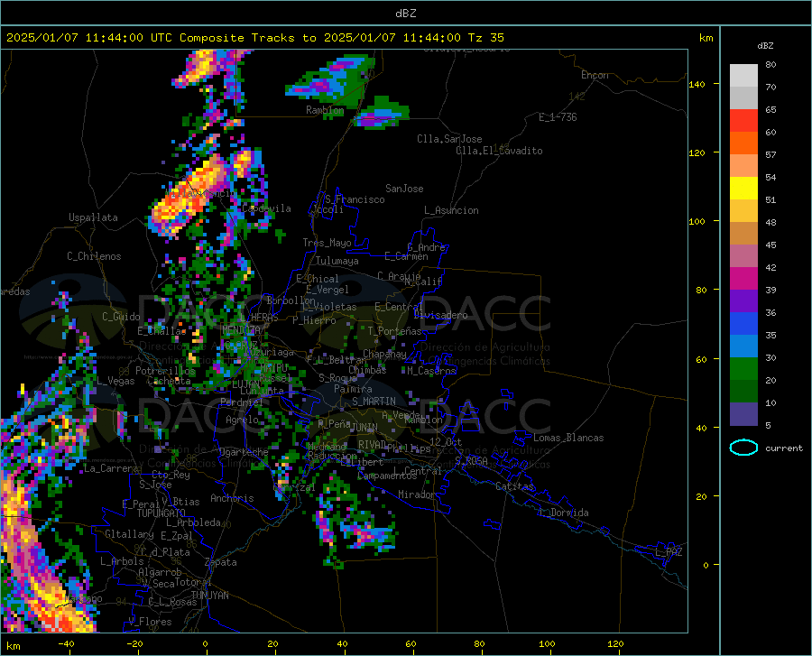The height and width of the screenshot is (656, 812).
Task: Select the 'V_Flores' label
Action: click(150, 622)
